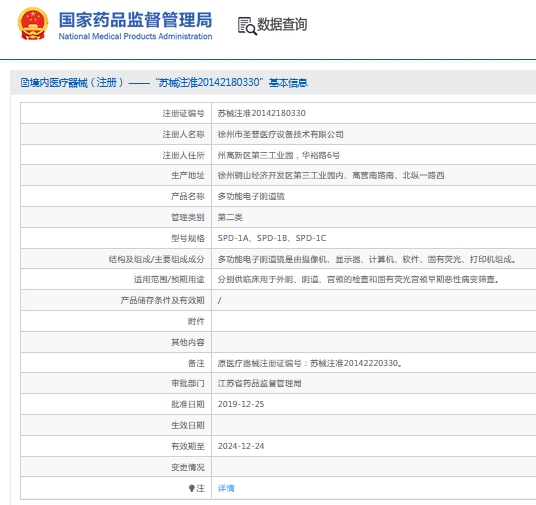Click the 注册人住所 row label
The width and height of the screenshot is (536, 505).
point(184,156)
